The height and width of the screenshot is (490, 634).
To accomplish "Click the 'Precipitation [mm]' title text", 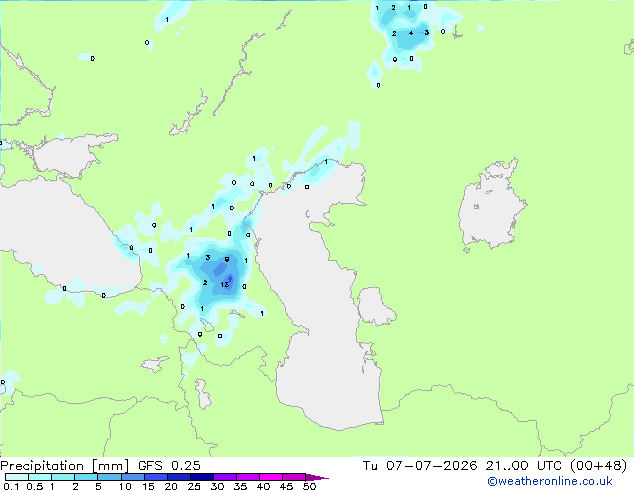I will [x=64, y=466].
